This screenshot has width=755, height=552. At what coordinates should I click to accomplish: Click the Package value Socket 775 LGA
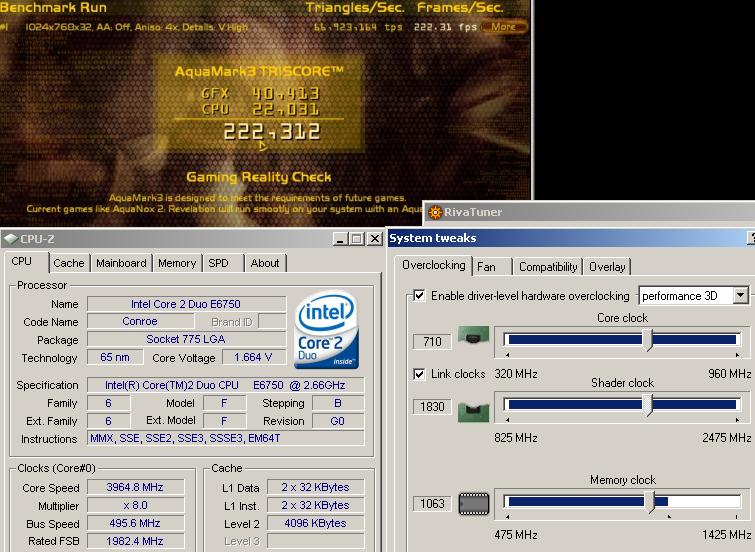[186, 339]
